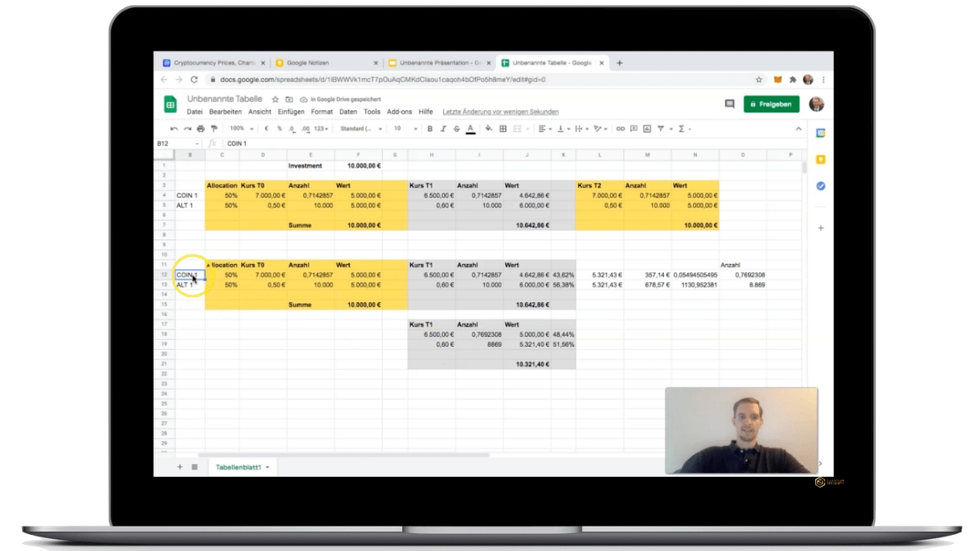
Task: Print the spreadsheet using the printer icon
Action: (x=201, y=129)
